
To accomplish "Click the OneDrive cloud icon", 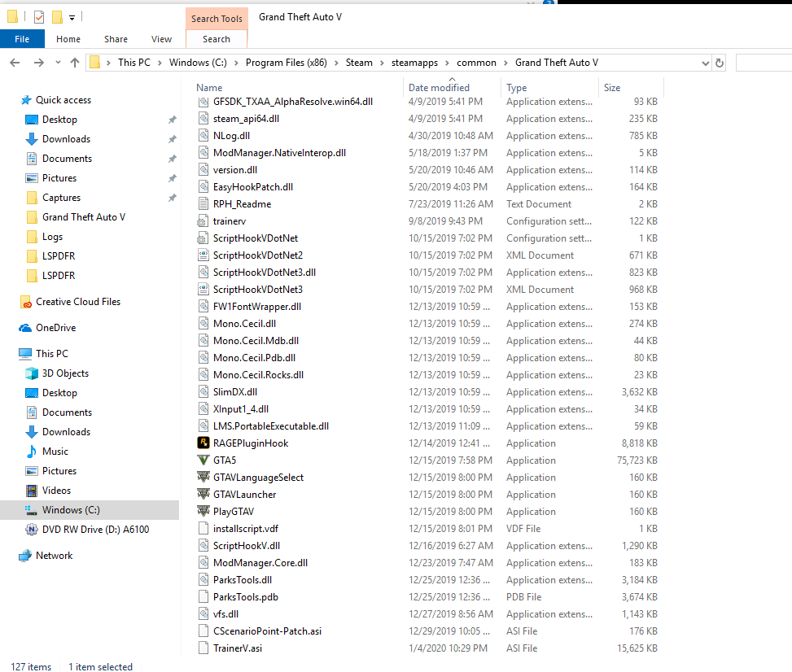I will (25, 328).
